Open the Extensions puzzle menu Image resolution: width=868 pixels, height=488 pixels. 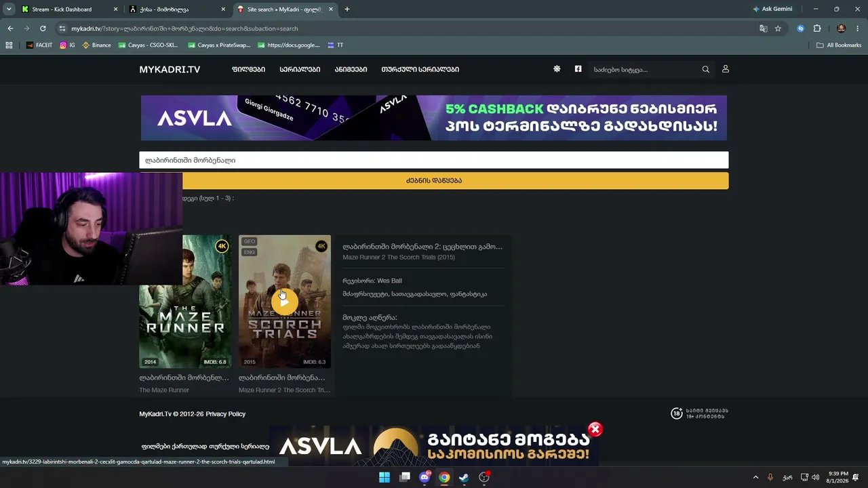click(817, 28)
